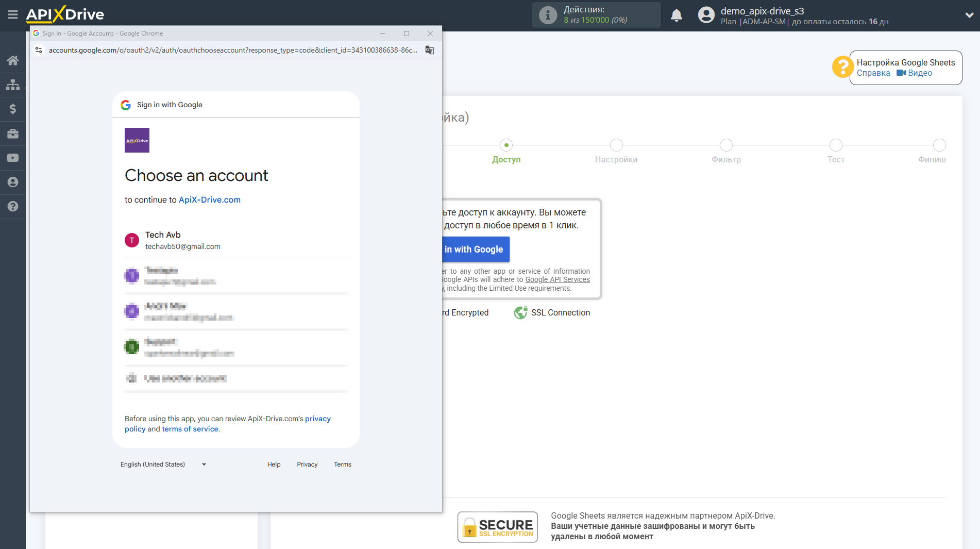980x549 pixels.
Task: Open the terms of service link
Action: [x=190, y=429]
